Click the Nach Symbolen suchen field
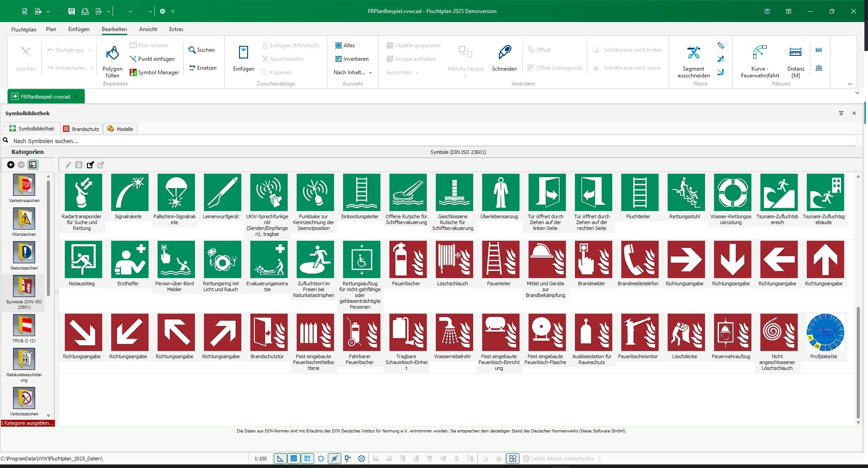The image size is (868, 468). tap(433, 141)
